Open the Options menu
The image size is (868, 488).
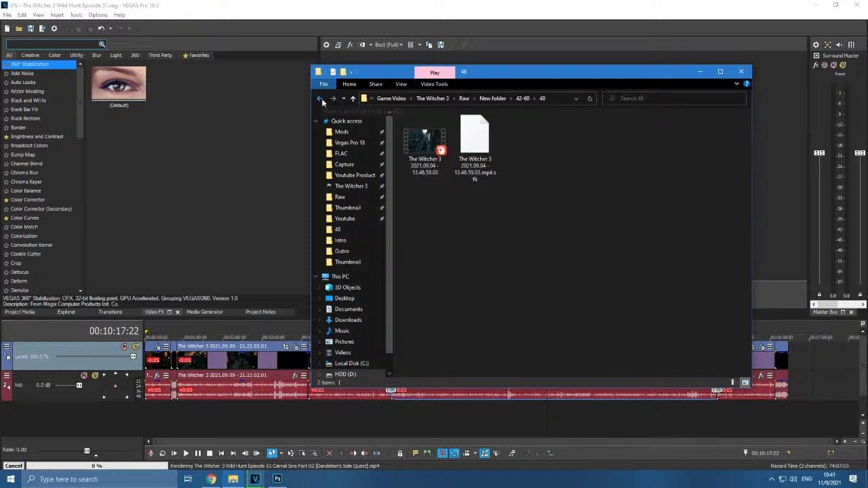98,15
